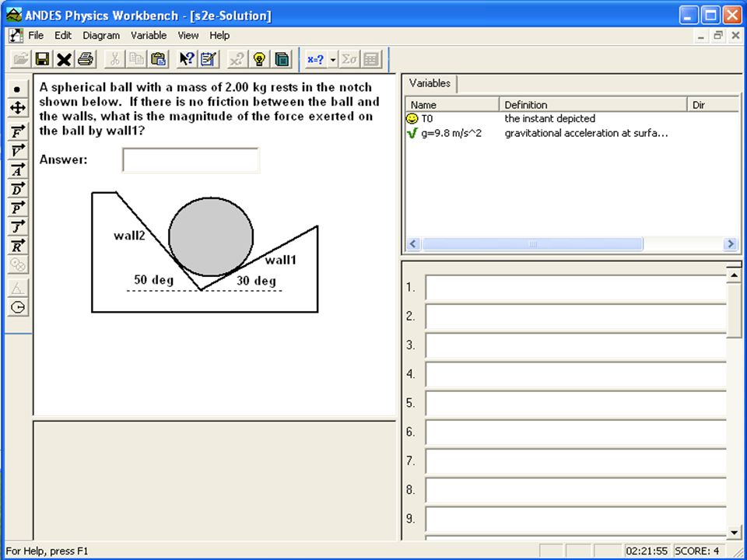
Task: Select the Velocity vector V tool
Action: [18, 150]
